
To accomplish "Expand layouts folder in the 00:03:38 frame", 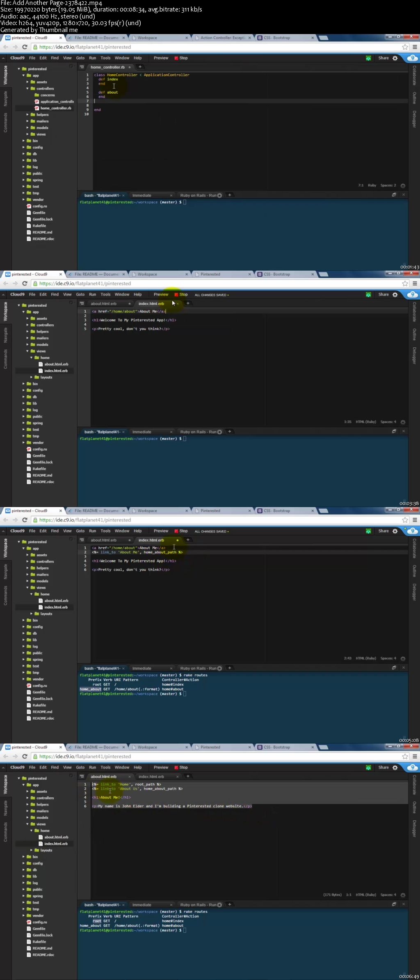I will point(32,377).
